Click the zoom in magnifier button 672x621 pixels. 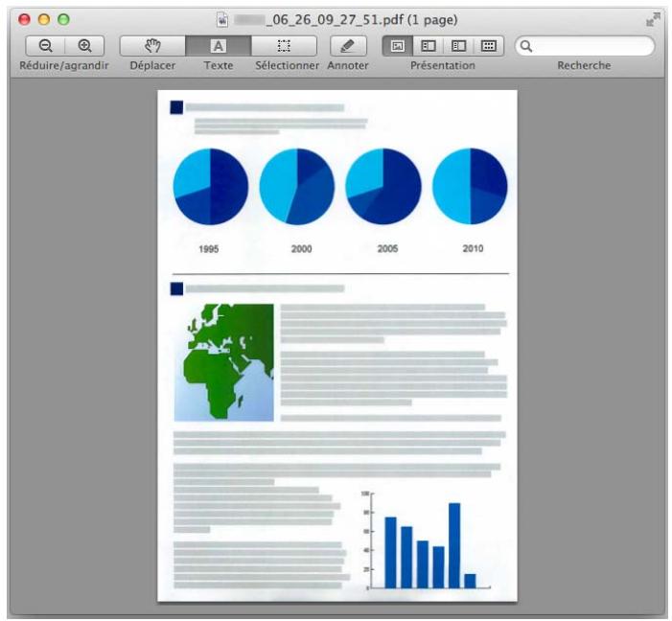84,45
